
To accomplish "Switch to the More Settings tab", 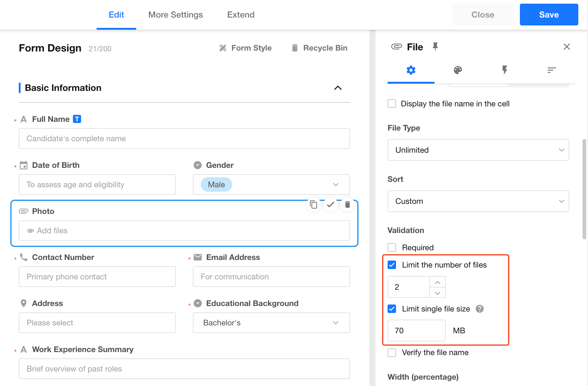I will click(175, 15).
